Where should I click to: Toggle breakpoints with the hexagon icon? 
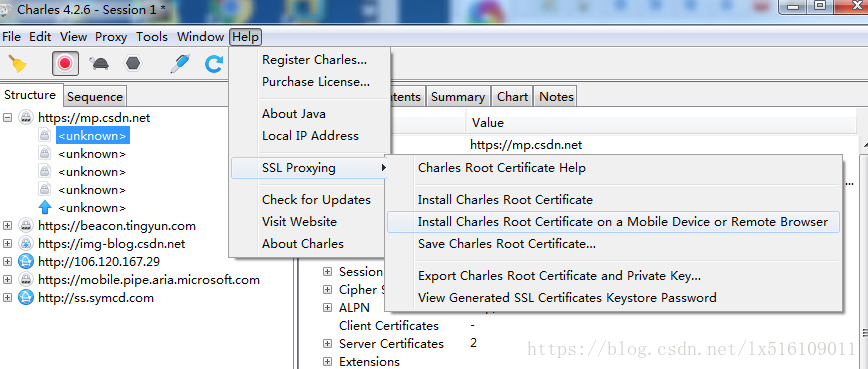coord(133,64)
